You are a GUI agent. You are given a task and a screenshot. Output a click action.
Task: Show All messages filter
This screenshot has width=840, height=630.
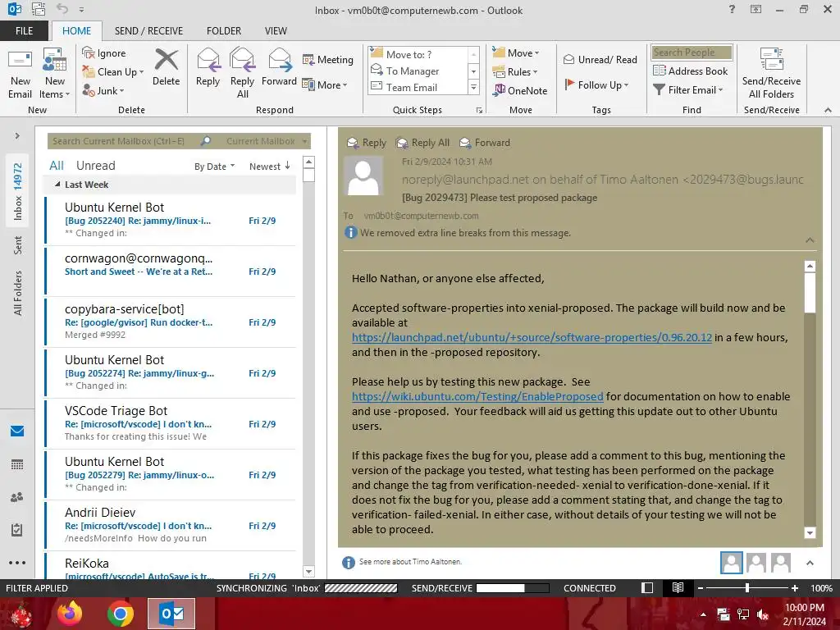pyautogui.click(x=57, y=166)
